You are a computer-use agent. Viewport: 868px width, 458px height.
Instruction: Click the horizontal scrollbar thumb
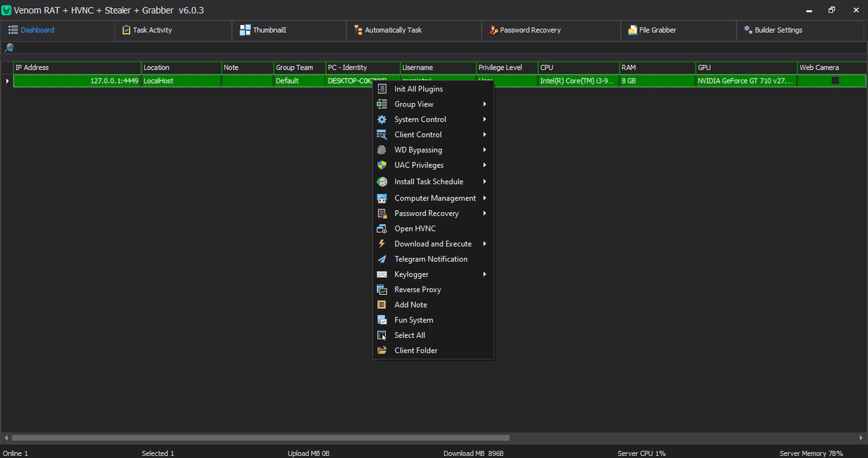[260, 438]
